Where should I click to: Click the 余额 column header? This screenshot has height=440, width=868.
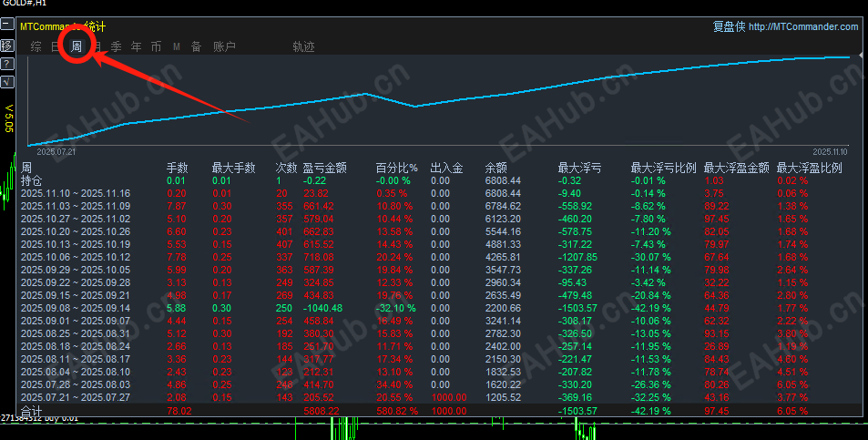click(496, 168)
